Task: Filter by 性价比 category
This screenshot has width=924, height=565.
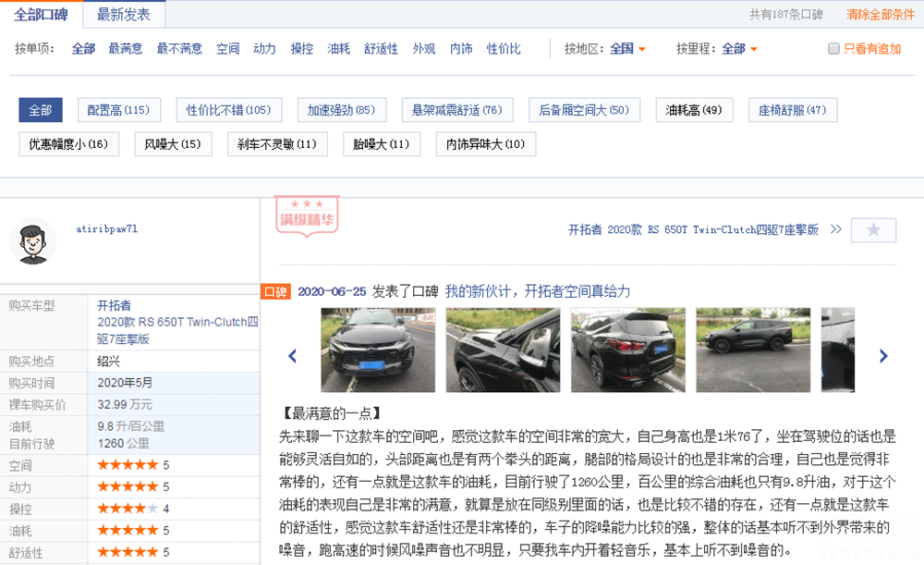Action: [504, 49]
